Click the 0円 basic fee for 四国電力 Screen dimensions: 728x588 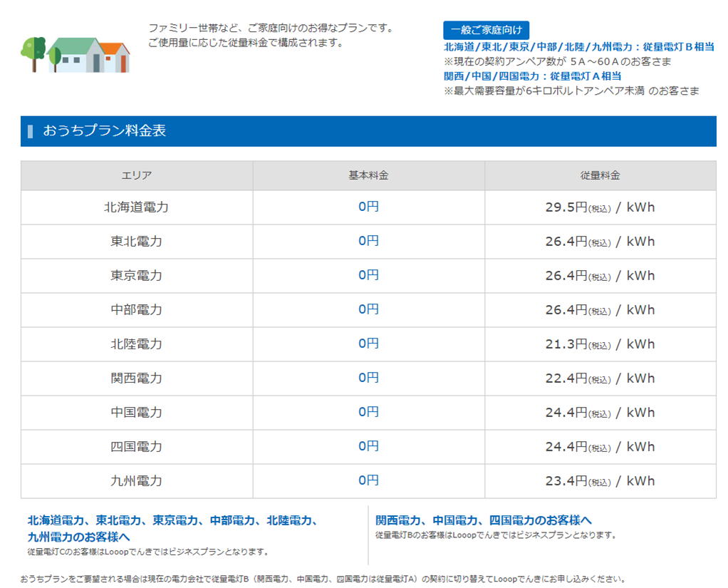pyautogui.click(x=369, y=446)
